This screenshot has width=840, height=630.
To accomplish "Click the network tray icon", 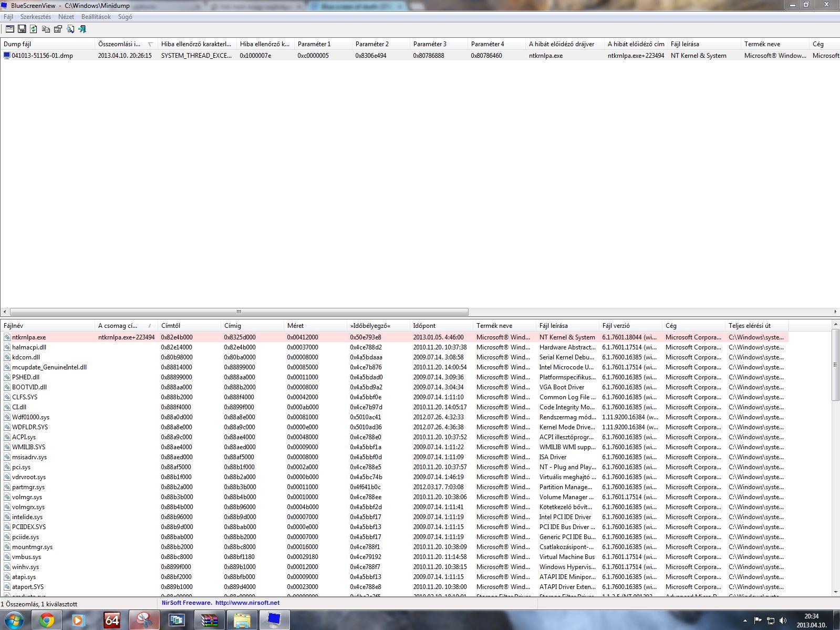I will click(771, 621).
